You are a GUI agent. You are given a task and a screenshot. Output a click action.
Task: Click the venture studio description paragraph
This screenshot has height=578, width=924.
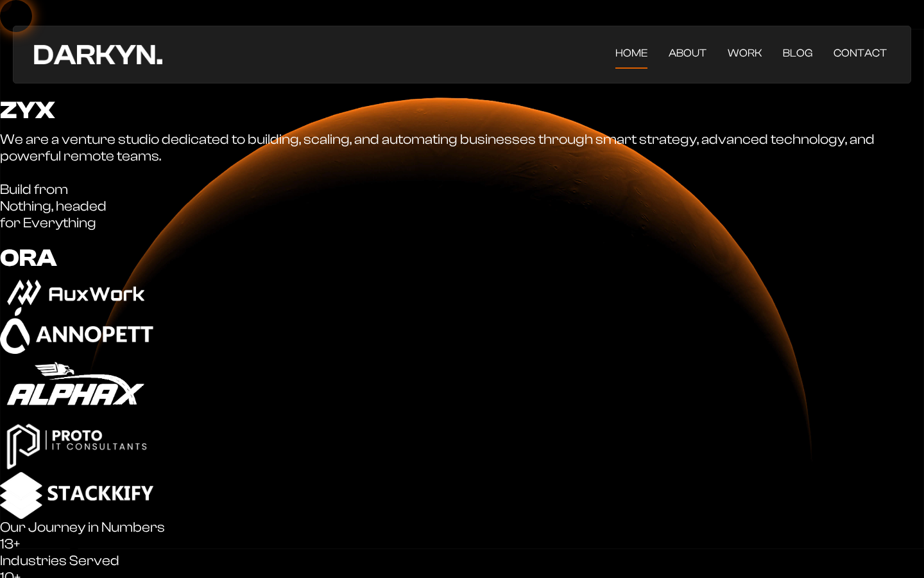click(x=437, y=148)
